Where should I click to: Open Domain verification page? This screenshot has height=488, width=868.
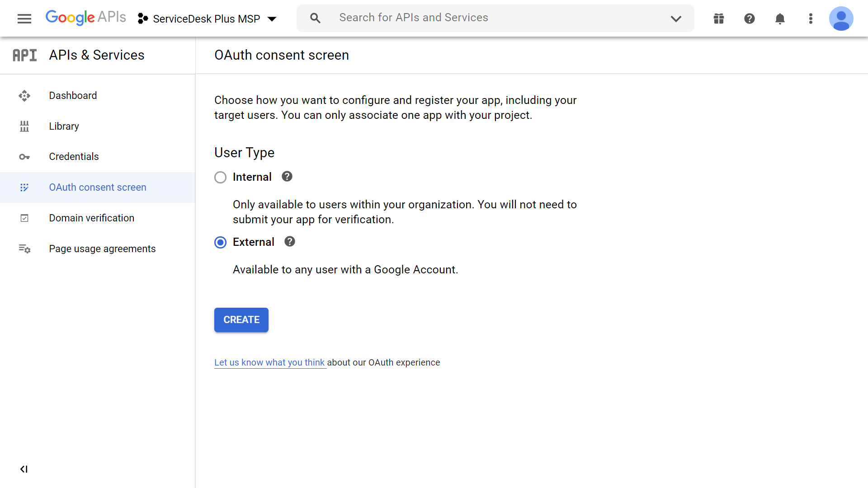pyautogui.click(x=91, y=218)
